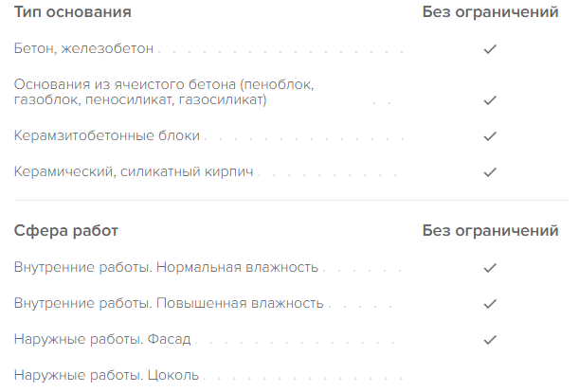
Task: Click divider line above Сфера работ
Action: (289, 201)
